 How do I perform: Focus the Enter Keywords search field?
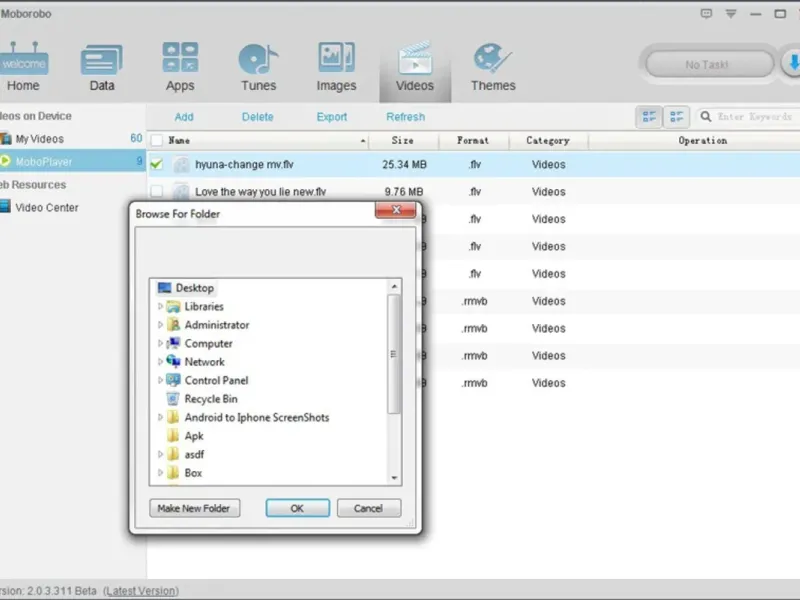(x=756, y=117)
